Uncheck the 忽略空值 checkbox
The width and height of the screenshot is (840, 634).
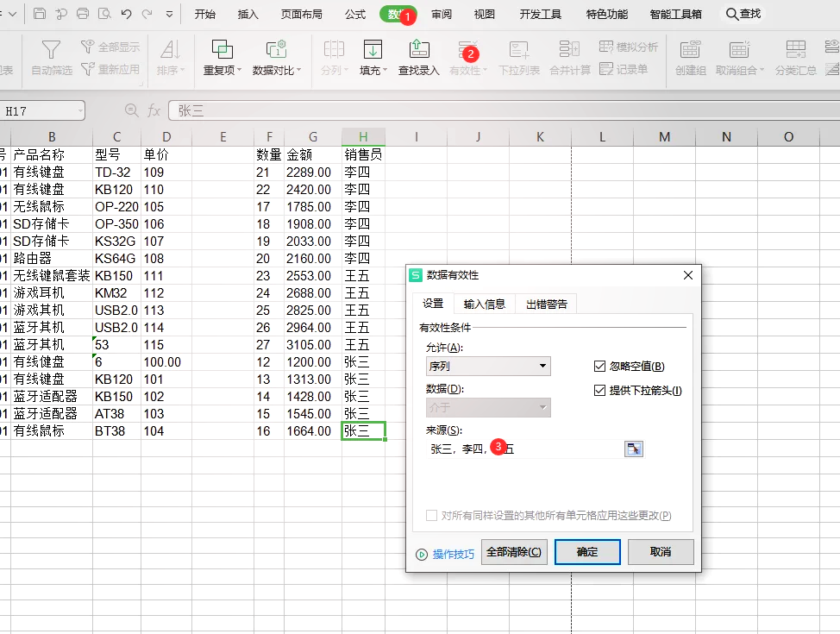tap(599, 366)
